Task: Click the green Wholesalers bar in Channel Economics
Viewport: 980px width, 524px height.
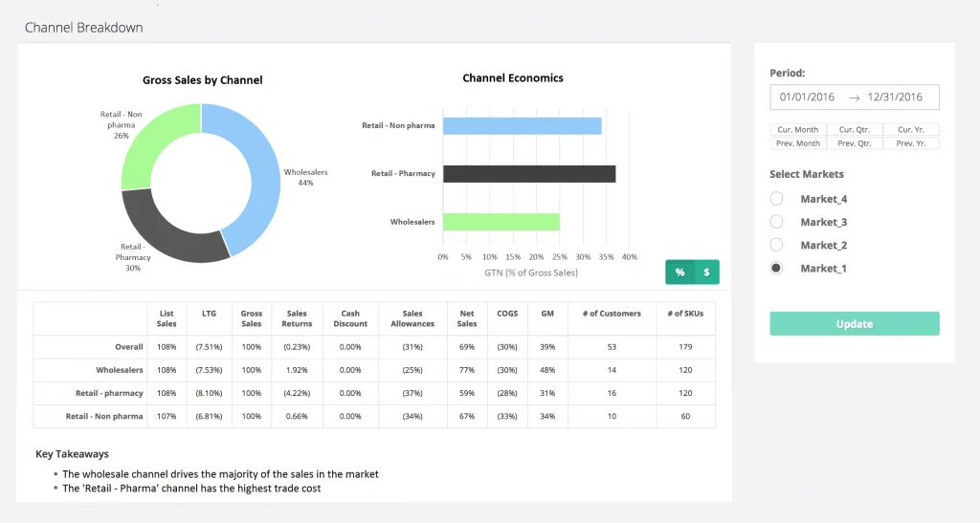Action: pyautogui.click(x=501, y=222)
